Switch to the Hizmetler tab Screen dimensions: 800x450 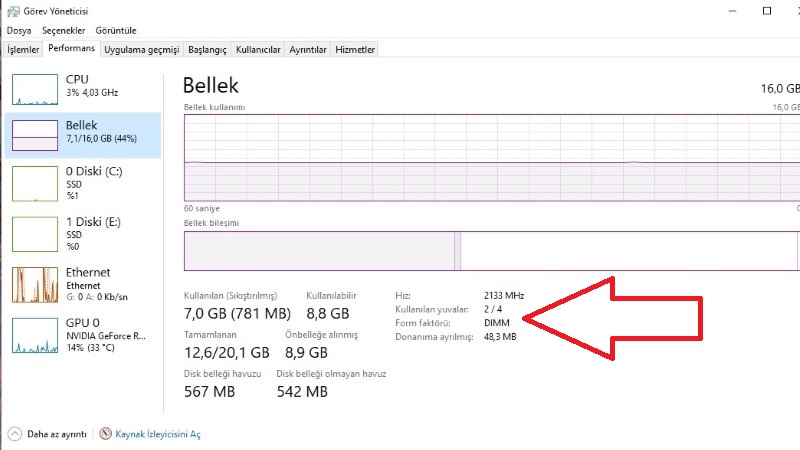(x=355, y=49)
